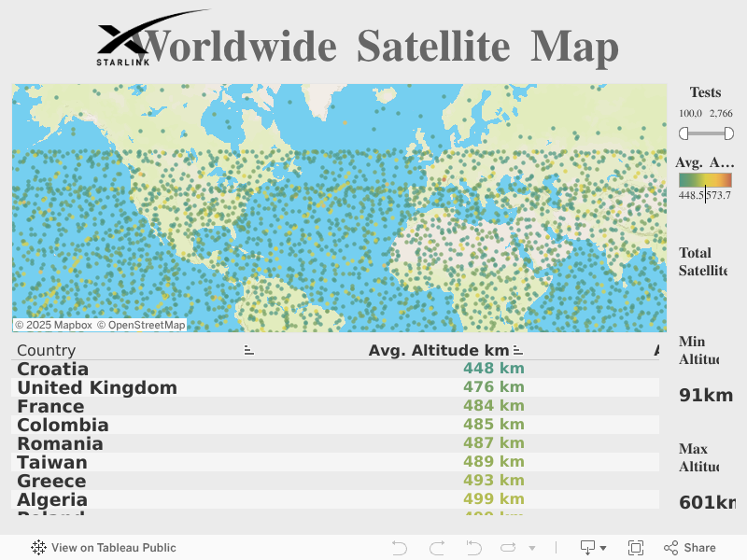Click the Tests slider's left minimum handle

tap(684, 134)
